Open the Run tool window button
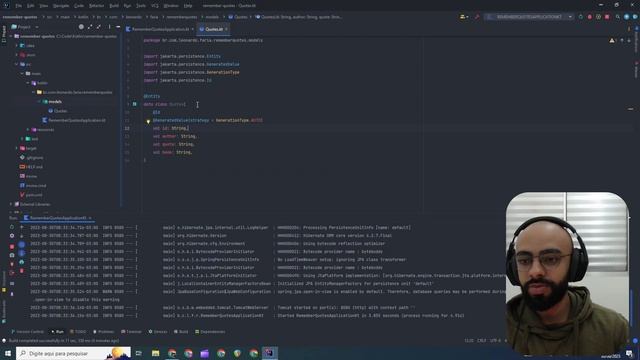640x360 pixels. point(58,332)
